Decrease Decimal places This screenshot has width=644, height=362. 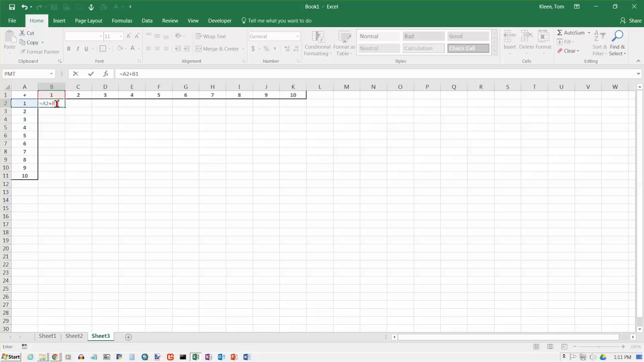click(296, 49)
